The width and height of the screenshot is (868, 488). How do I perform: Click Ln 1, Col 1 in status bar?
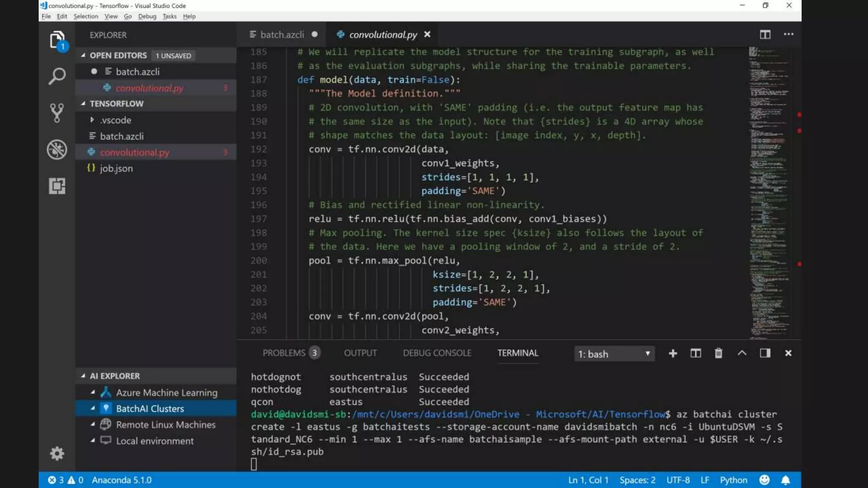click(x=588, y=480)
